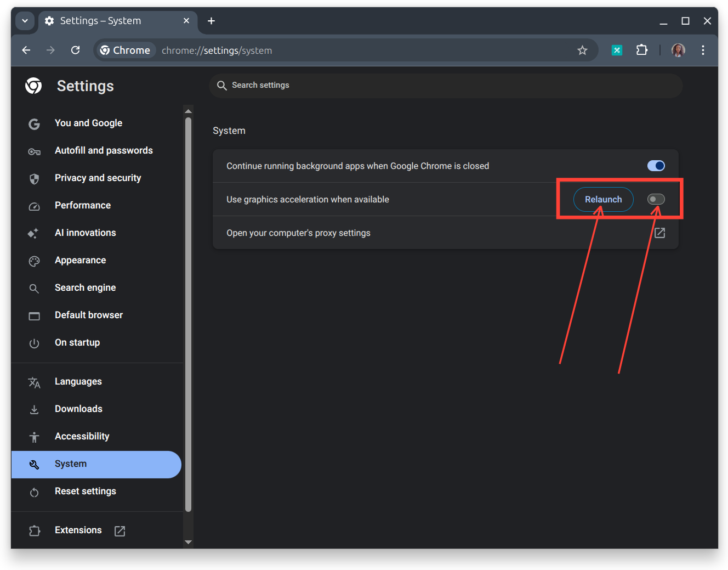Open Privacy and security settings

tap(98, 177)
